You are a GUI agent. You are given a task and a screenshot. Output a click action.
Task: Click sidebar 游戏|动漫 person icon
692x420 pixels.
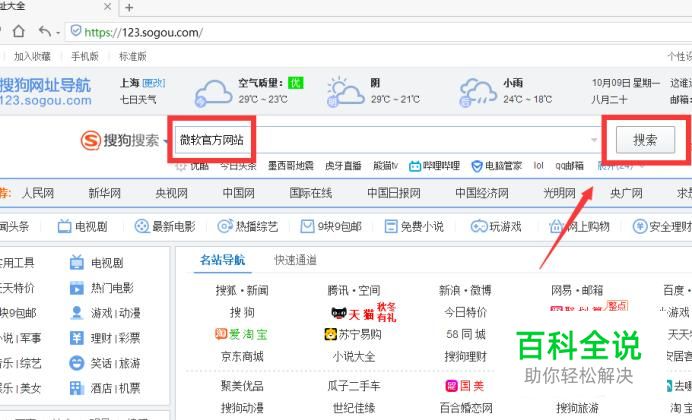[77, 313]
